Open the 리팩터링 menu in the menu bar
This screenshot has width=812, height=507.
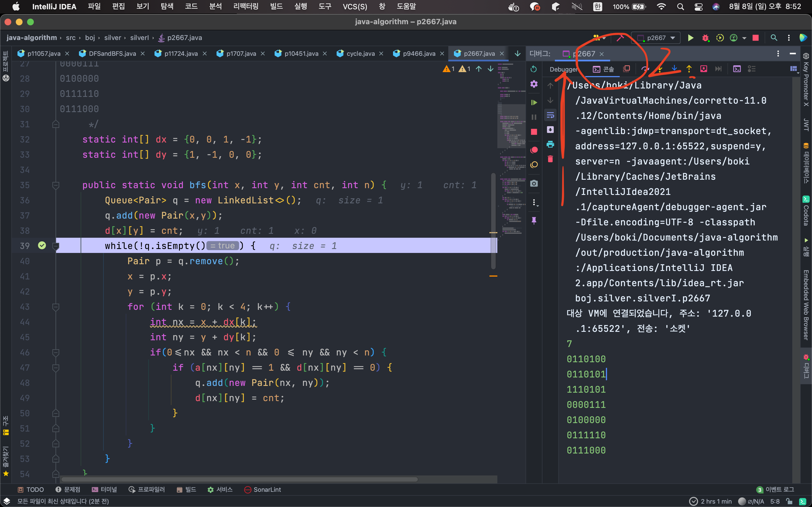point(246,6)
